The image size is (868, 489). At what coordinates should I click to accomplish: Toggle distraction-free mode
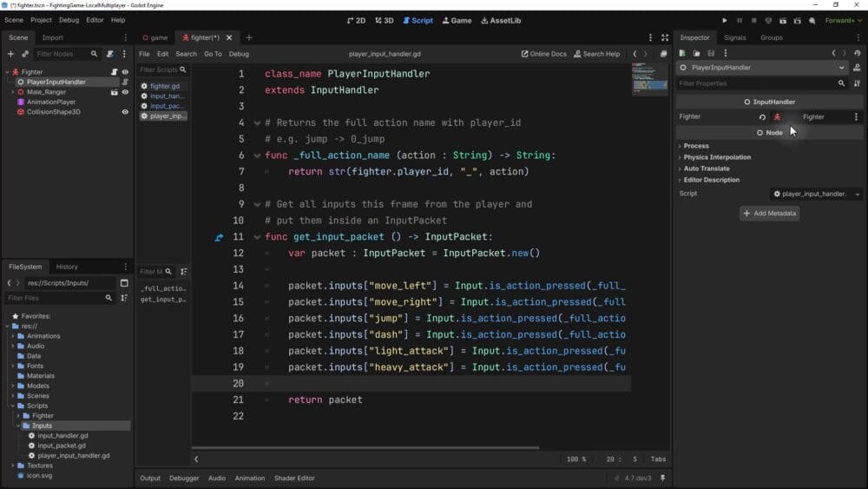point(665,37)
